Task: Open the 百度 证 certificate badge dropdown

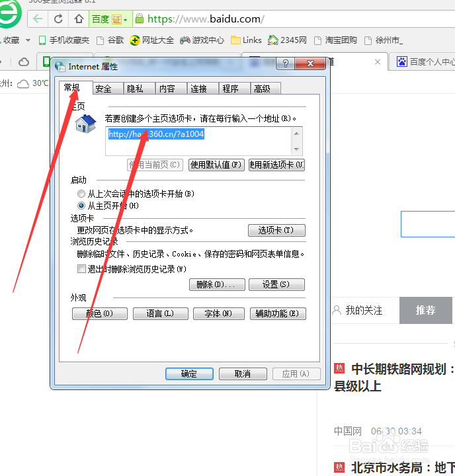Action: click(x=110, y=19)
